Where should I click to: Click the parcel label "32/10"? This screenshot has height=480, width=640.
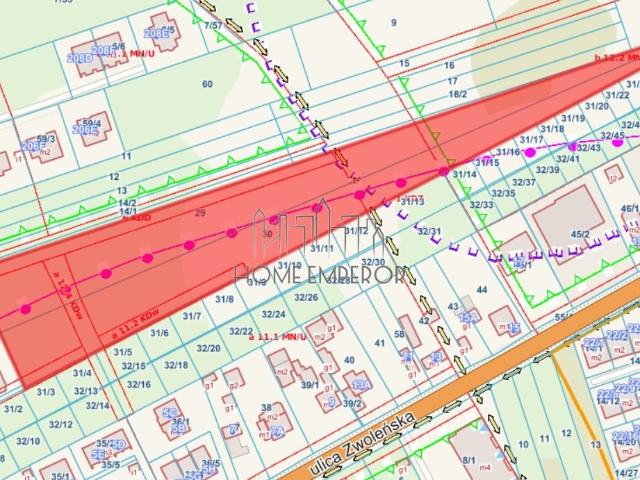(x=28, y=441)
